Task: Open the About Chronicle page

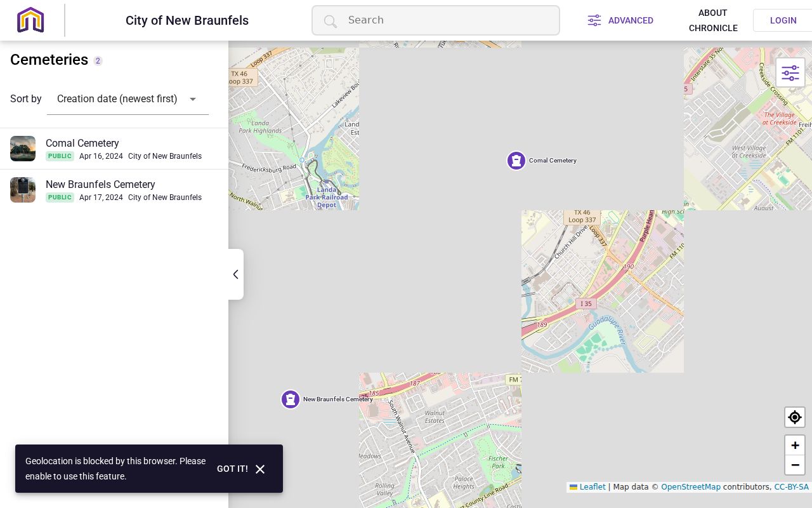Action: [x=713, y=20]
